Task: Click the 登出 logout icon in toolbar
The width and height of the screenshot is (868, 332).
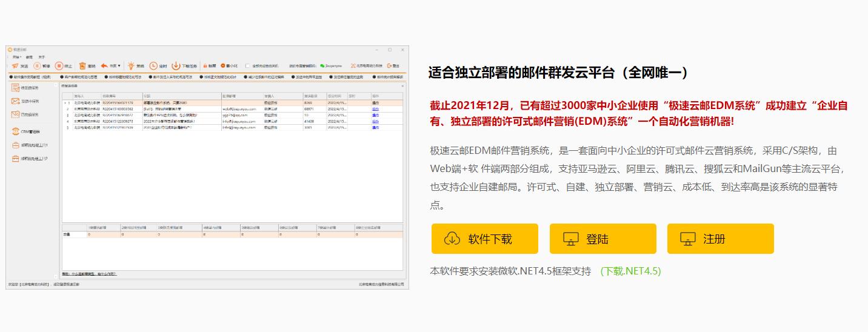Action: 389,65
